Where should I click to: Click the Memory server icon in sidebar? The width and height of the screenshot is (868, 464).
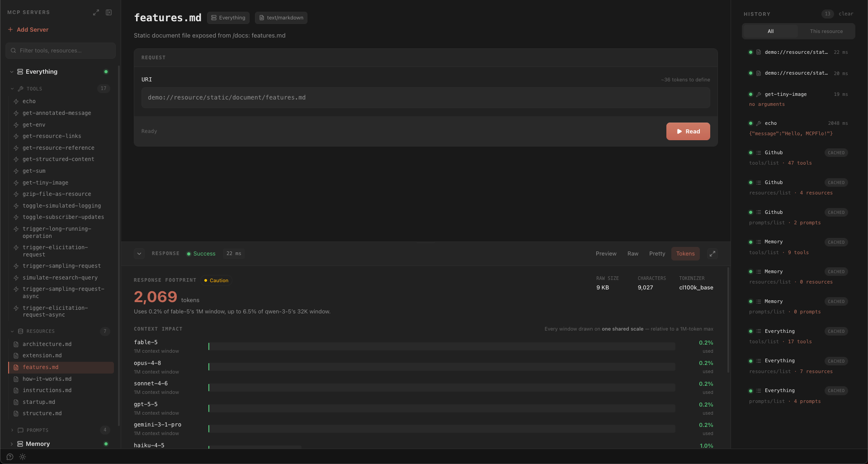tap(20, 444)
